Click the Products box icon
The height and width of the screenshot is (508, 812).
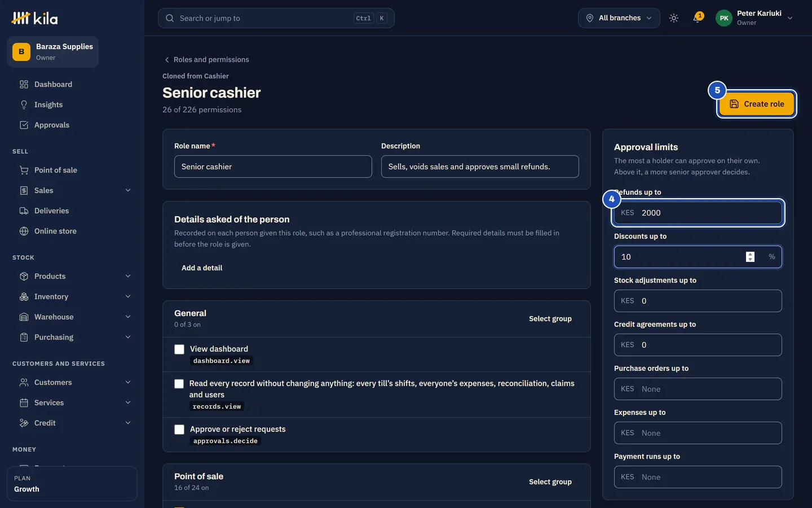point(24,277)
